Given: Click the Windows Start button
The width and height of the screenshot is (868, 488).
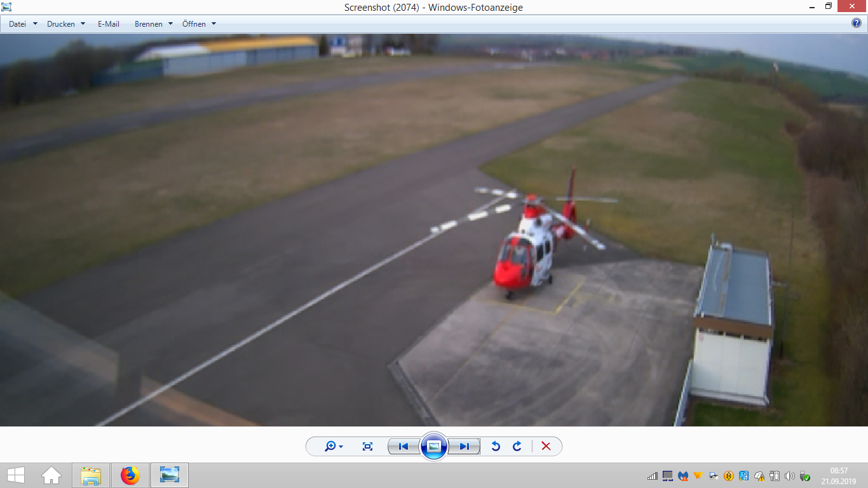Looking at the screenshot, I should (16, 475).
